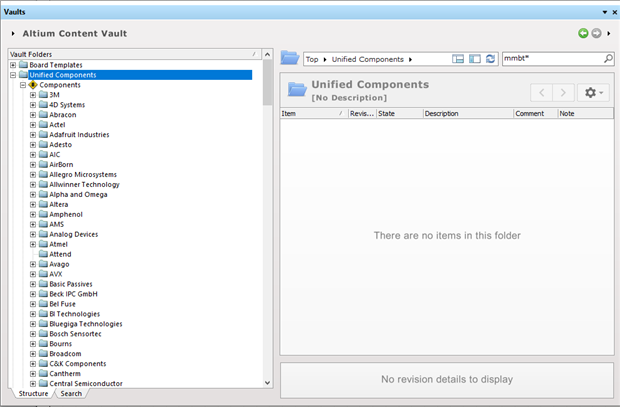This screenshot has height=407, width=620.
Task: Select the Central Semiconductor folder
Action: (86, 384)
